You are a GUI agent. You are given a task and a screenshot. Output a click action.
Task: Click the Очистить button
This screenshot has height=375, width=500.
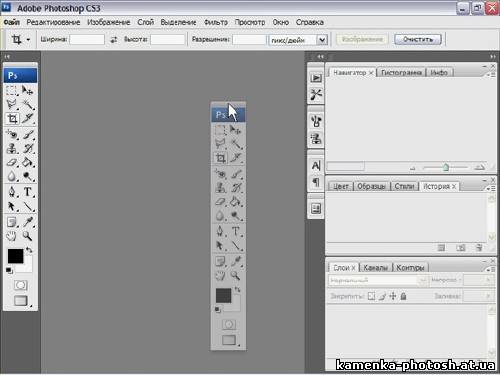[418, 39]
